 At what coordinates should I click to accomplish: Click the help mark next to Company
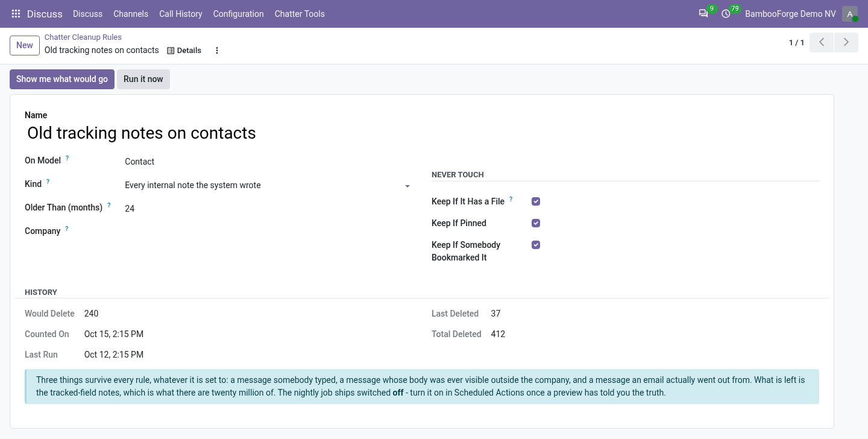(67, 229)
